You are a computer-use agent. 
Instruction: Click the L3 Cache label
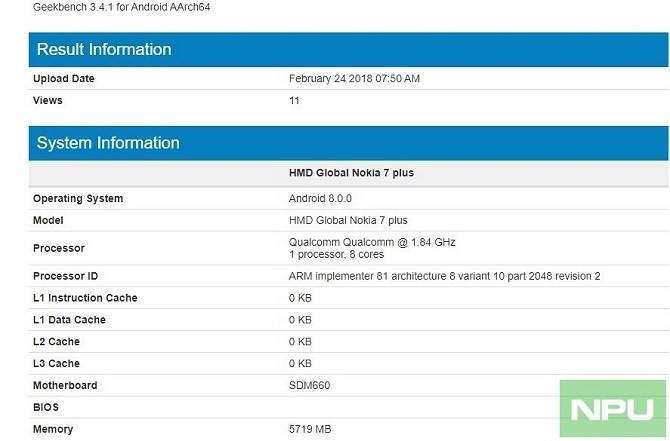click(56, 364)
